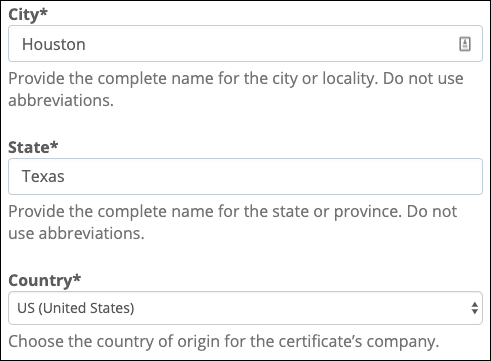This screenshot has width=491, height=361.
Task: Click the required asterisk next to Country
Action: point(77,278)
